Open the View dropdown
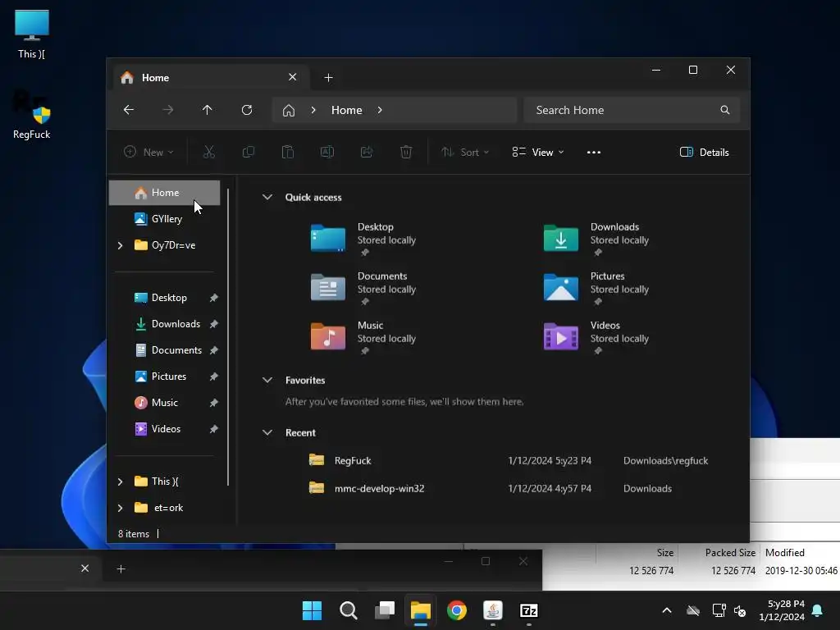The height and width of the screenshot is (630, 840). (538, 152)
